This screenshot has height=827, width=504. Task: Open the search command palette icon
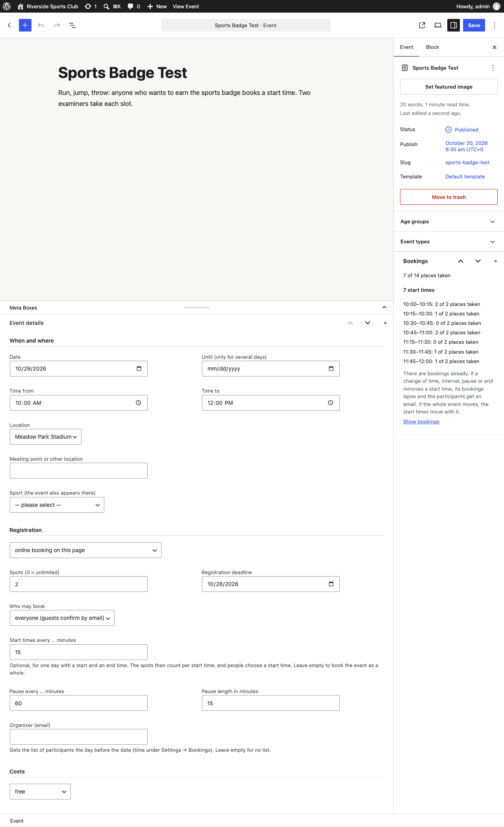(106, 6)
